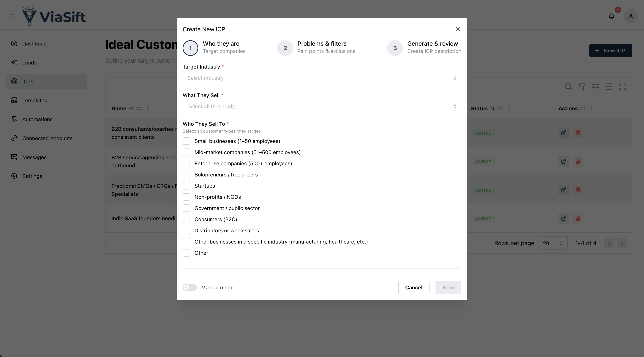The height and width of the screenshot is (357, 644).
Task: Close the Create New ICP dialog
Action: (x=458, y=29)
